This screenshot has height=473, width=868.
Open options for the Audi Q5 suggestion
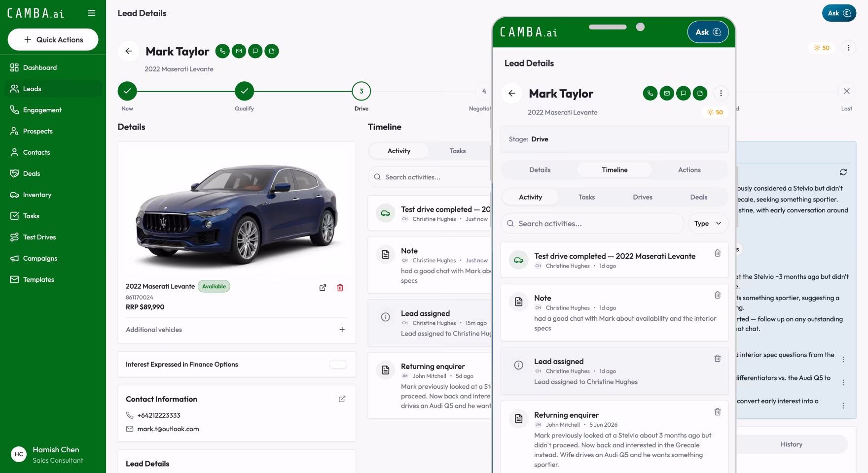pyautogui.click(x=843, y=382)
